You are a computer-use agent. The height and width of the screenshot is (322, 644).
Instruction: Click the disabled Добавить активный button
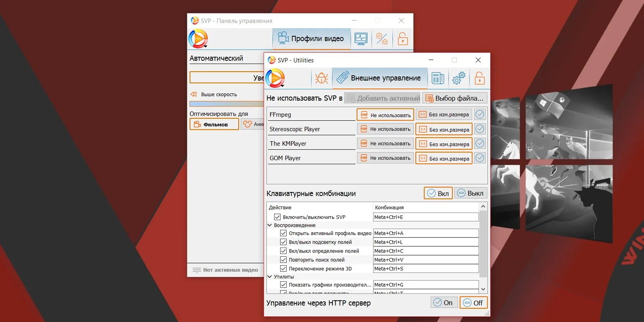[x=382, y=98]
